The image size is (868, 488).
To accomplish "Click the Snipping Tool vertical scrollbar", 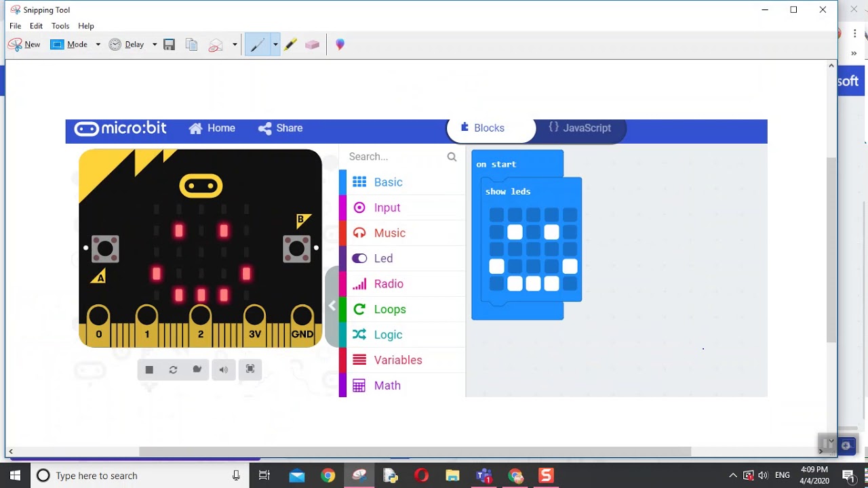I will pos(831,249).
